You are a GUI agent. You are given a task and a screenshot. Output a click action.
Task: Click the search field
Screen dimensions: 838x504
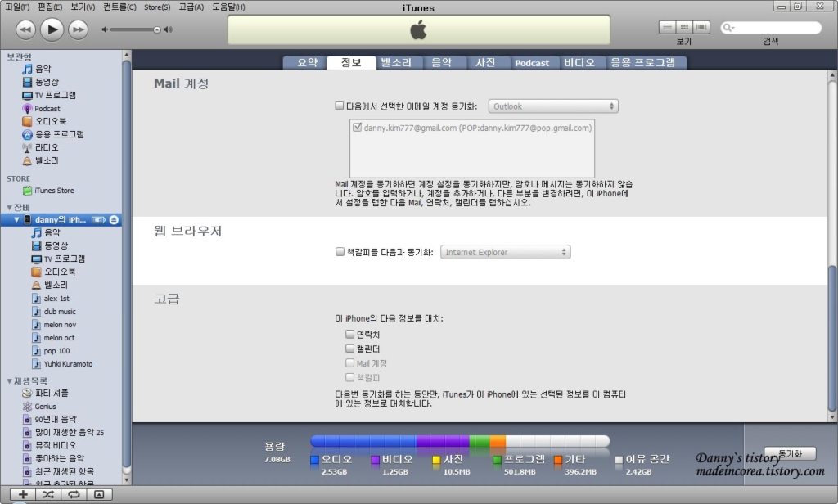click(771, 28)
